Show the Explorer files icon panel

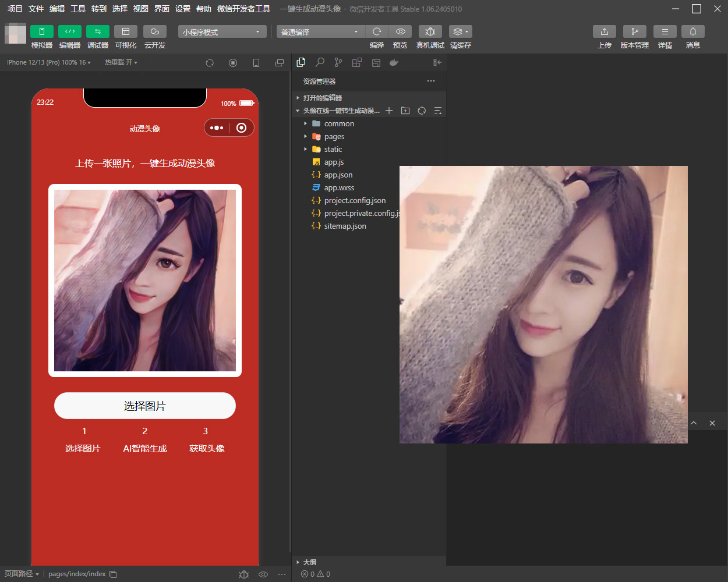[x=301, y=62]
